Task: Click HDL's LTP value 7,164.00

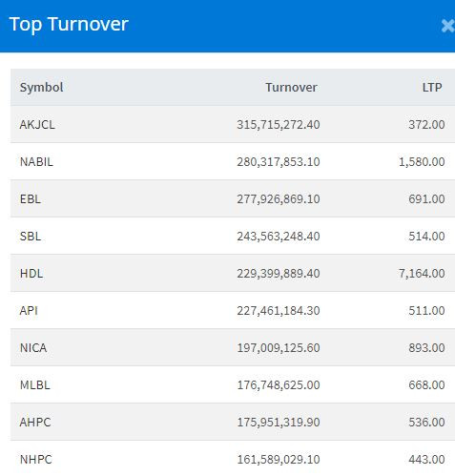Action: (422, 273)
